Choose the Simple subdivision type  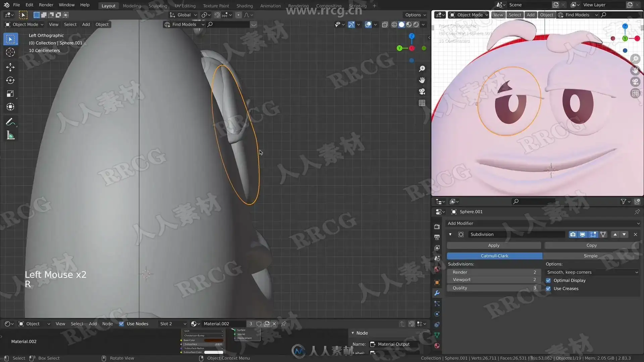click(590, 256)
